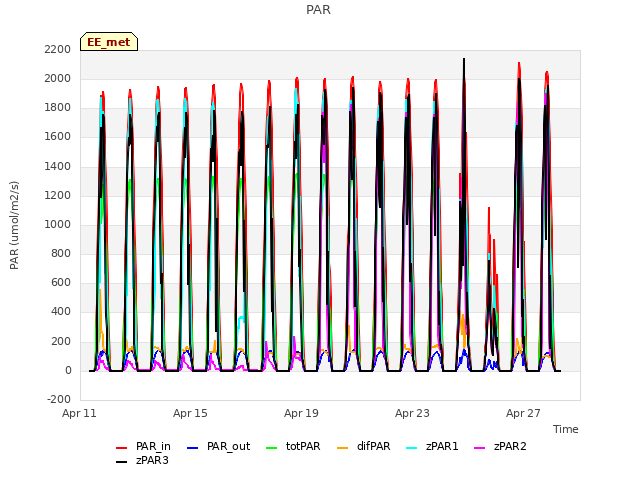Toggle the PAR_in legend entry

tap(143, 447)
